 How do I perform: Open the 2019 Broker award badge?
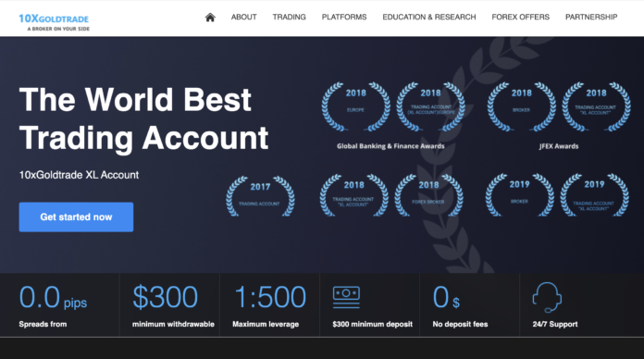[x=520, y=195]
